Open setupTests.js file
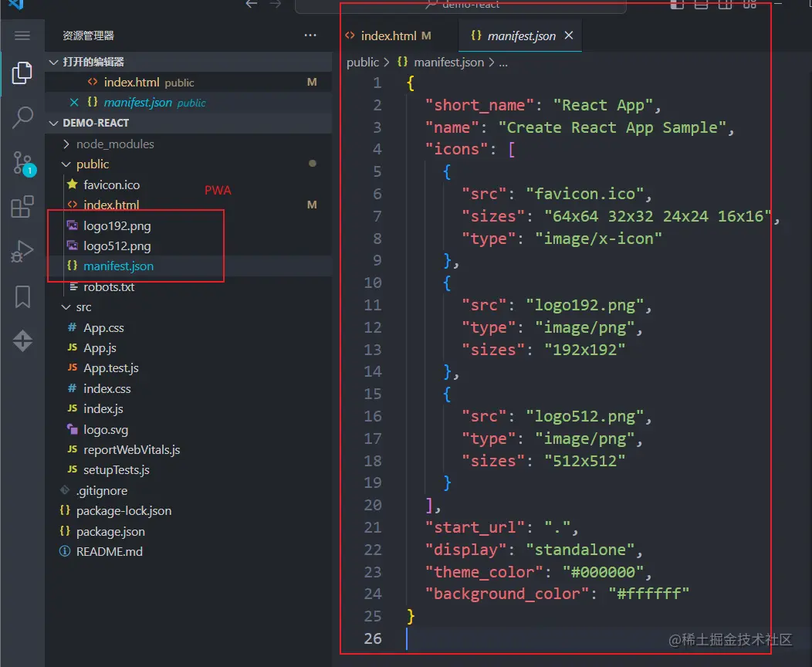Viewport: 812px width, 667px height. tap(188, 470)
